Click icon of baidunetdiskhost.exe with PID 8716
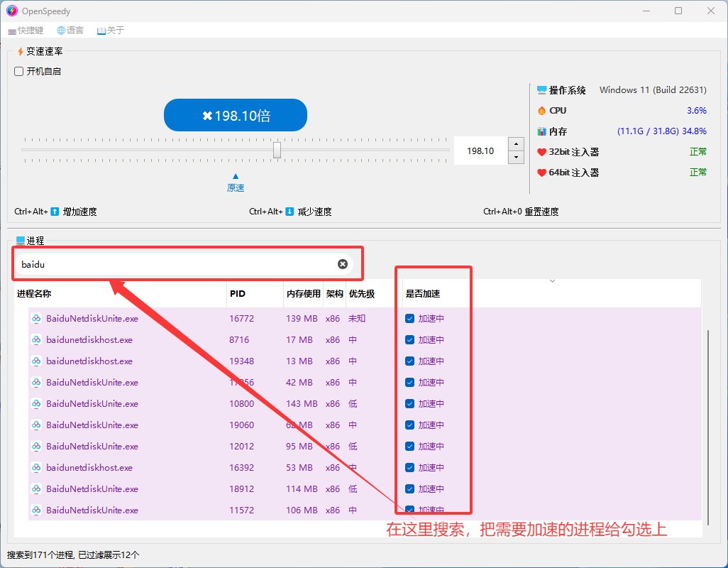Viewport: 728px width, 568px height. click(36, 340)
